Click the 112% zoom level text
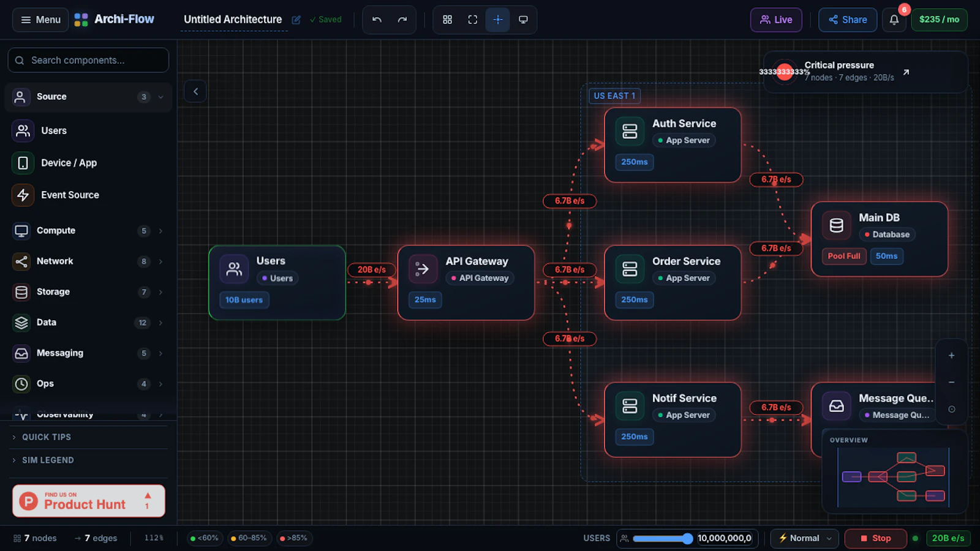The image size is (980, 551). pyautogui.click(x=154, y=538)
